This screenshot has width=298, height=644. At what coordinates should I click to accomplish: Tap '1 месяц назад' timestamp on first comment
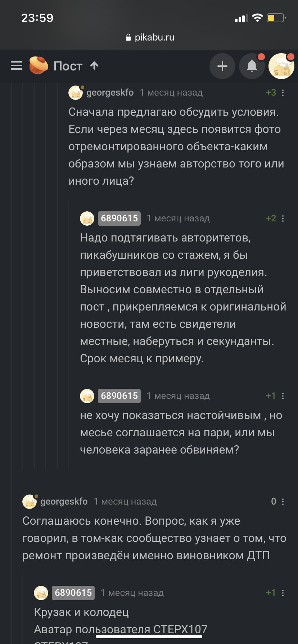click(x=171, y=93)
